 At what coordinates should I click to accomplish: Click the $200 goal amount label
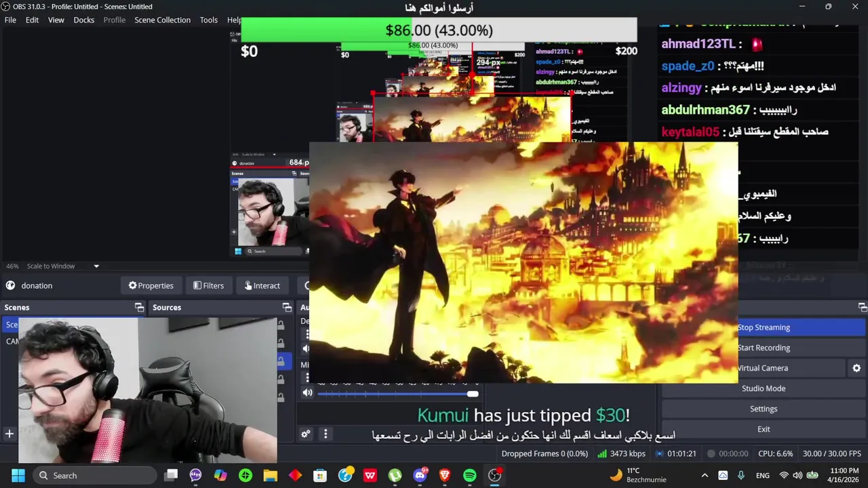(626, 51)
